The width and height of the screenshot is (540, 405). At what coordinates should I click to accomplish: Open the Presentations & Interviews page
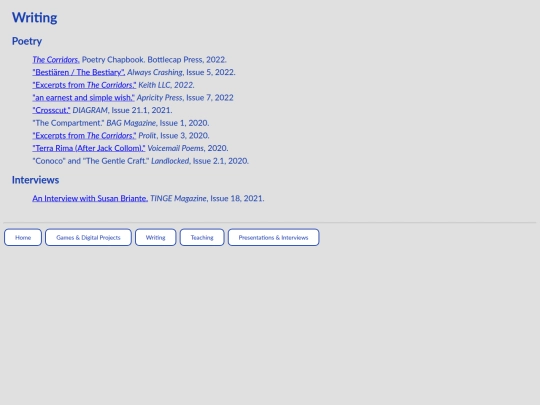pyautogui.click(x=273, y=237)
